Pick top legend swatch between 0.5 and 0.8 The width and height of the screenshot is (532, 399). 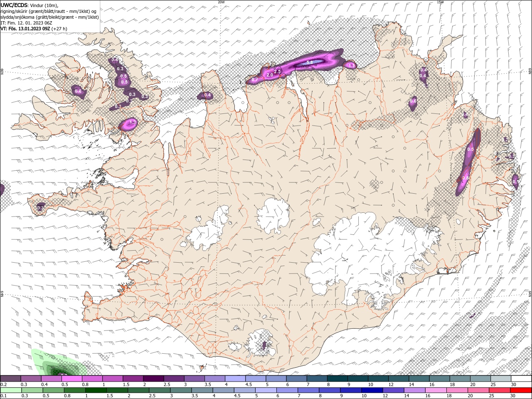(72, 379)
